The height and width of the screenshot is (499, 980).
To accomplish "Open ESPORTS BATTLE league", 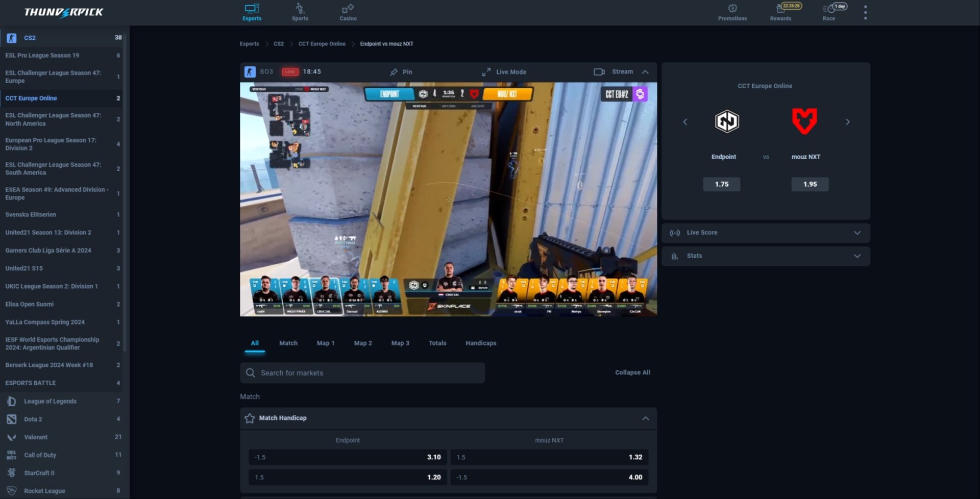I will coord(61,383).
